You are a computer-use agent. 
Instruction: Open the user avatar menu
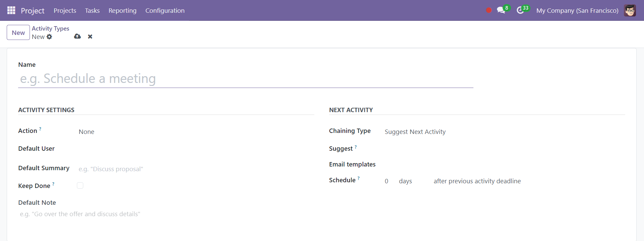click(x=630, y=10)
